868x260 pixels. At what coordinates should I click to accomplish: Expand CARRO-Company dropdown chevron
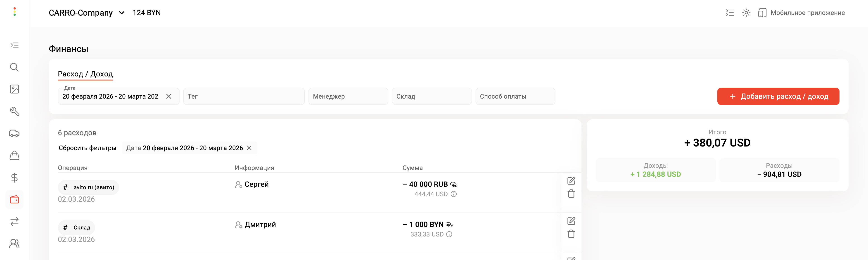(x=122, y=13)
